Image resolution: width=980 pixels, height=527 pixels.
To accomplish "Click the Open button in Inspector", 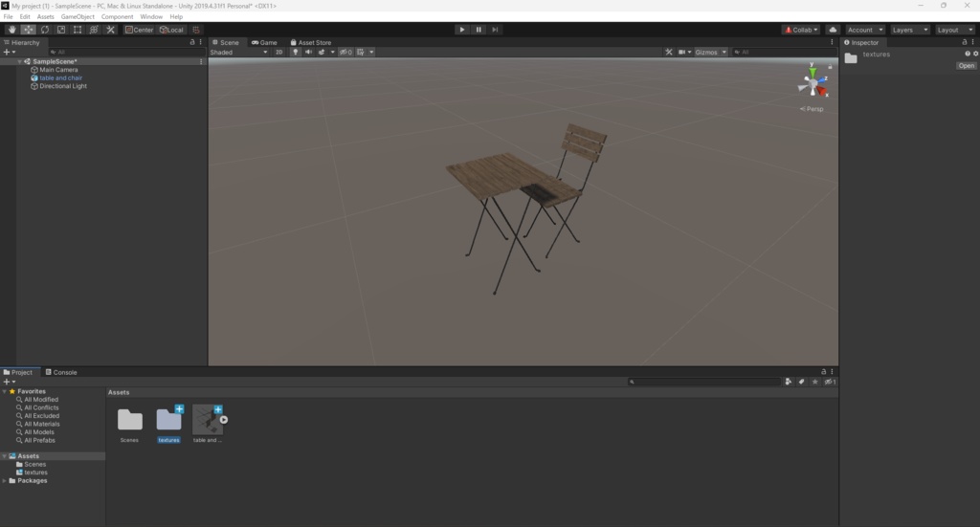I will [x=967, y=66].
